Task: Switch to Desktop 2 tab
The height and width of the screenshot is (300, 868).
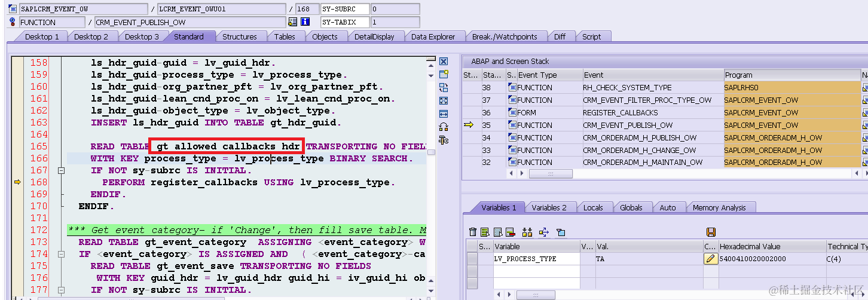Action: point(91,36)
